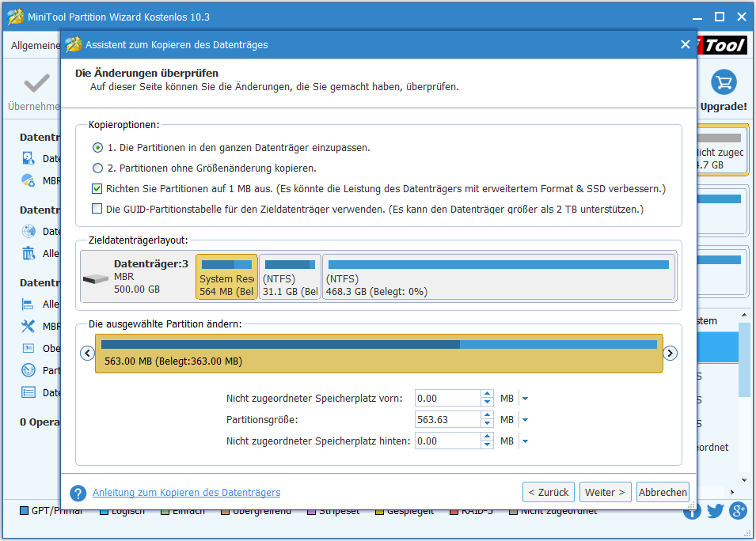756x541 pixels.
Task: Click right arrow beside partition size bar
Action: tap(670, 353)
